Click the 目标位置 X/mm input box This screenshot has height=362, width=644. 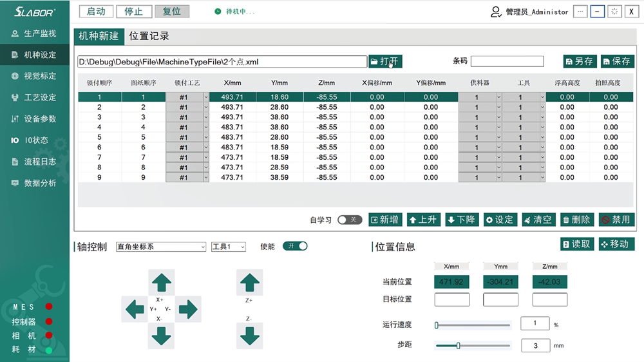pos(452,300)
